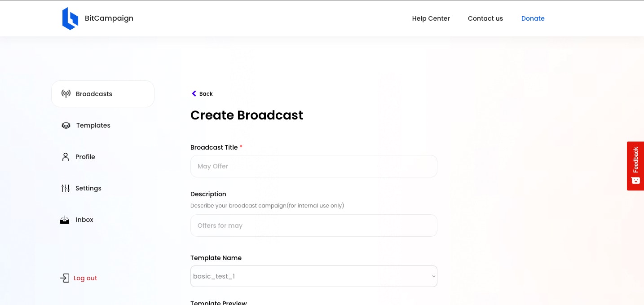Focus the Broadcast Title input field
This screenshot has height=305, width=644.
(x=314, y=166)
